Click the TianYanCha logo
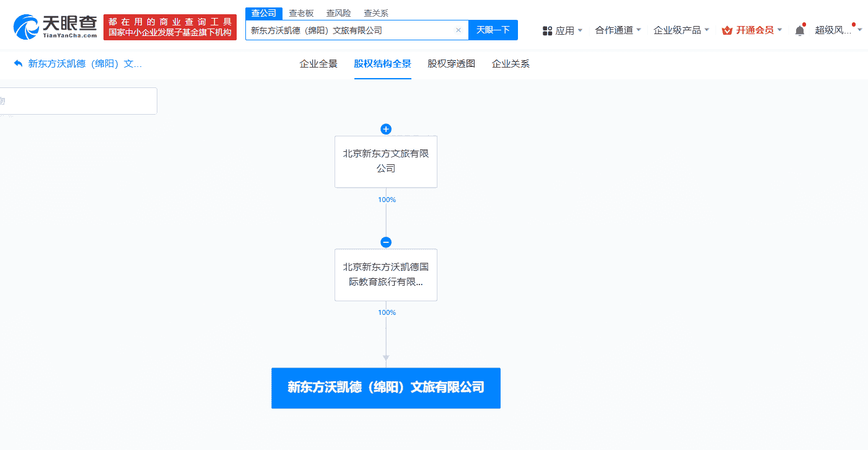The width and height of the screenshot is (868, 450). [55, 27]
